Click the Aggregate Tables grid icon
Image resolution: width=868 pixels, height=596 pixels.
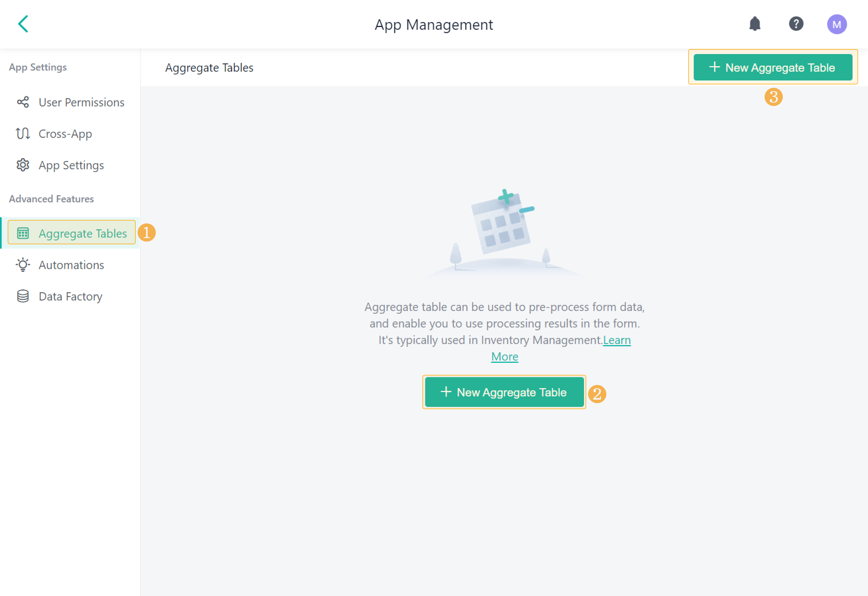click(23, 233)
